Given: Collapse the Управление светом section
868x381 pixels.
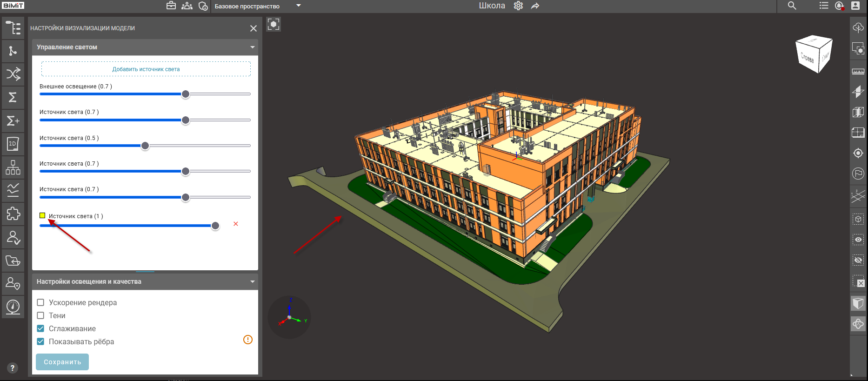Looking at the screenshot, I should click(x=252, y=47).
